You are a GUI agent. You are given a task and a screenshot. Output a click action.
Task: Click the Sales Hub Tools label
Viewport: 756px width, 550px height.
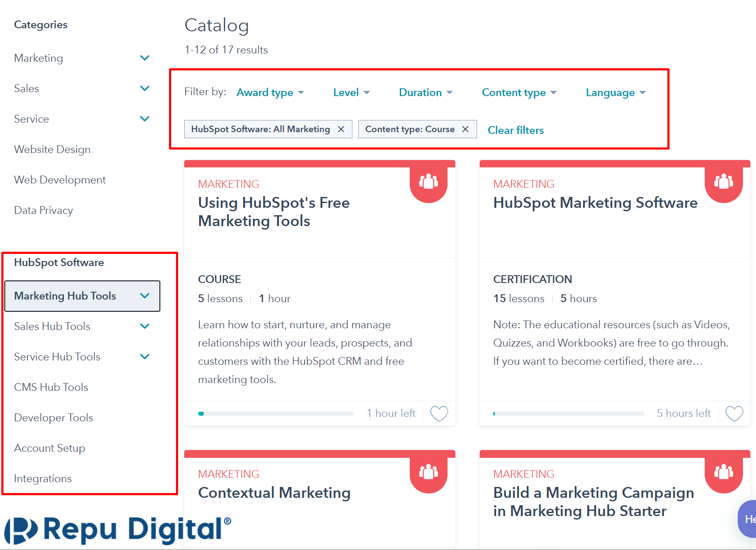pos(52,327)
